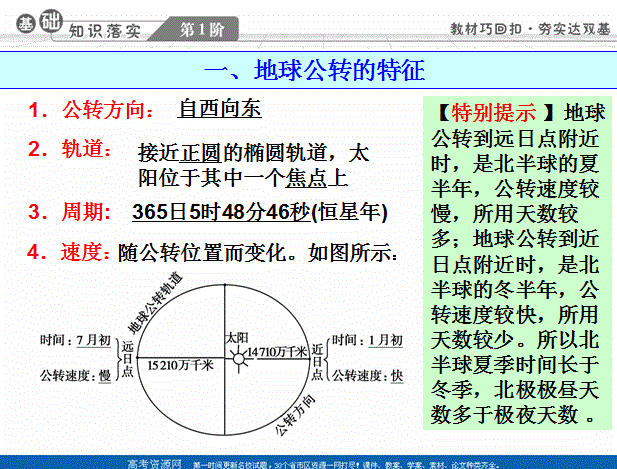Select the 第1阶 stage label

pos(201,29)
